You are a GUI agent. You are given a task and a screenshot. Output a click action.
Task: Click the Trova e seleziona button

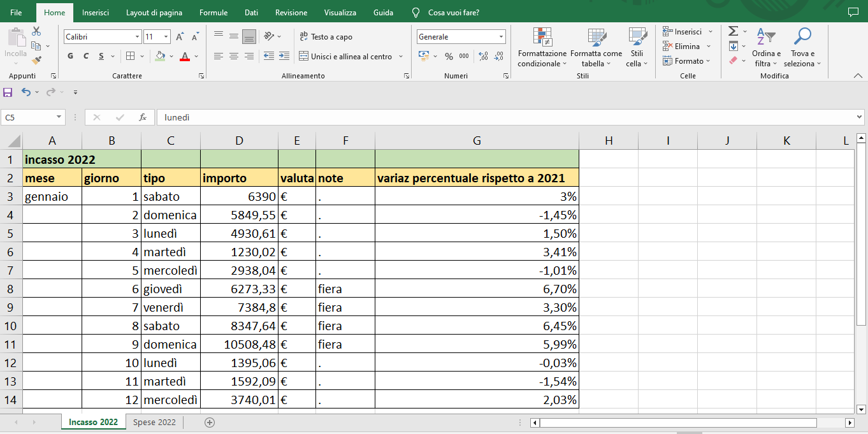[x=802, y=47]
